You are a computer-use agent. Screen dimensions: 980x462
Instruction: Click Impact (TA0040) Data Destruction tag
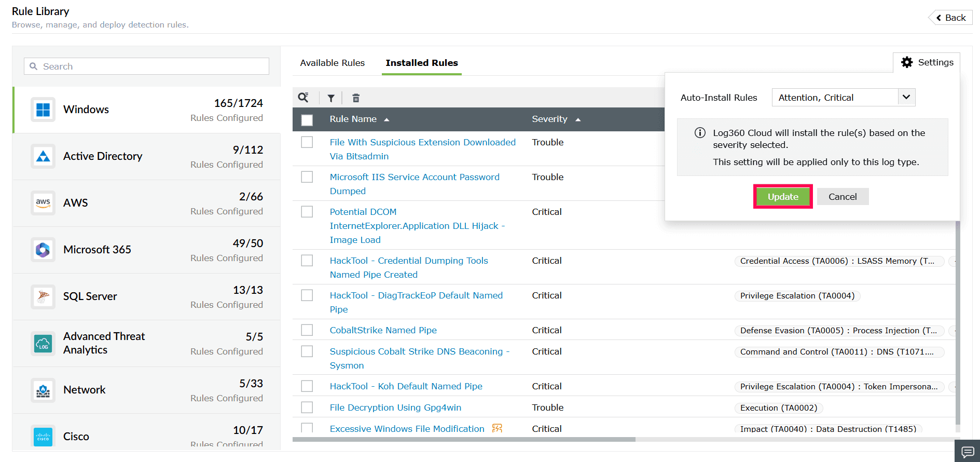tap(828, 429)
